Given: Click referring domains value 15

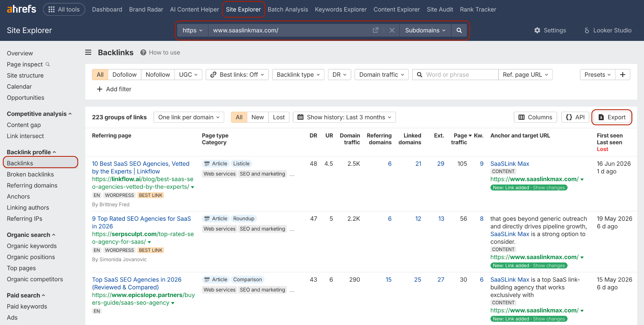Looking at the screenshot, I should (x=388, y=279).
